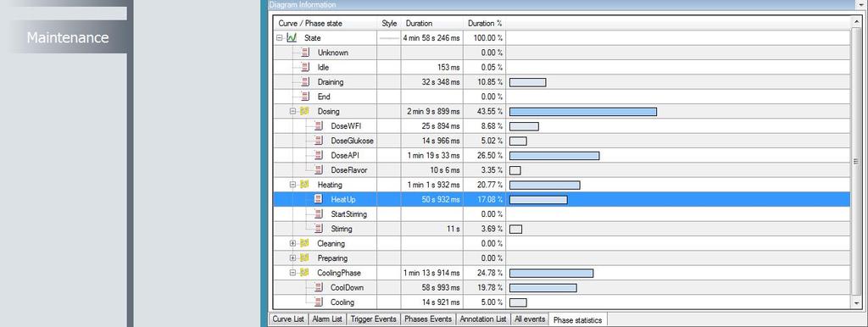
Task: Click the Heating folder icon
Action: (304, 185)
